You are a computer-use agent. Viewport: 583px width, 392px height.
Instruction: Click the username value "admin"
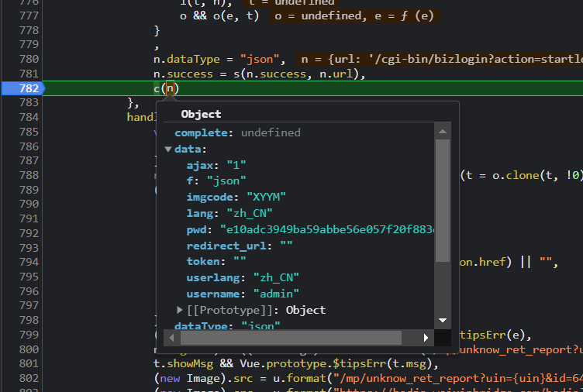click(x=276, y=294)
